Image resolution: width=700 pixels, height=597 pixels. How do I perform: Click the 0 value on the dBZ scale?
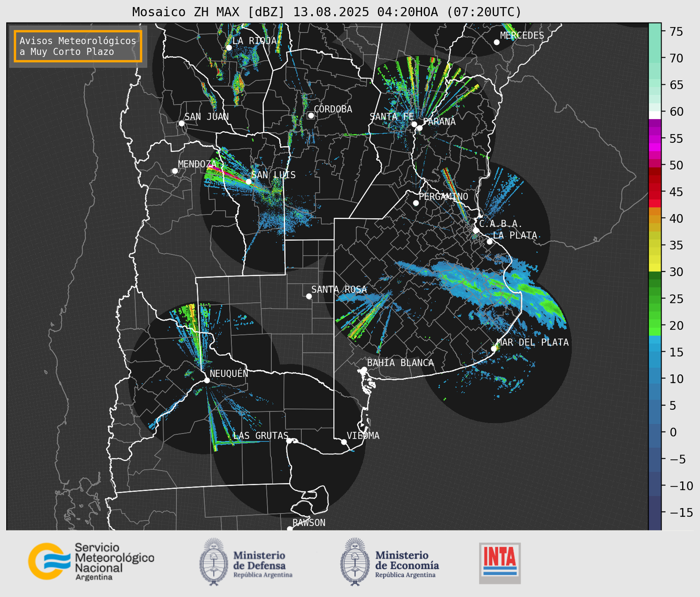click(673, 432)
